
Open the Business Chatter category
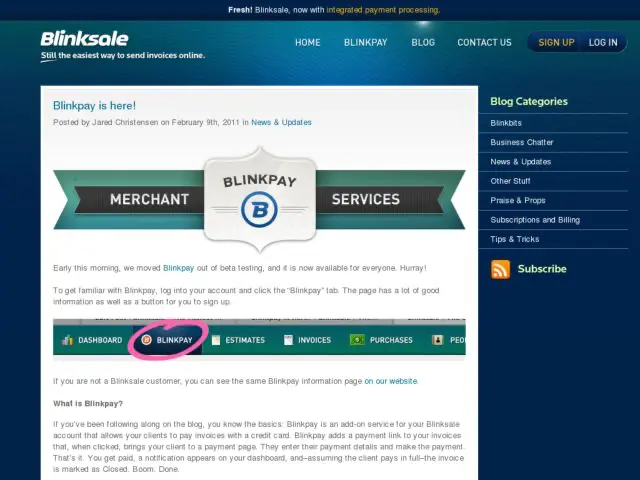(522, 142)
